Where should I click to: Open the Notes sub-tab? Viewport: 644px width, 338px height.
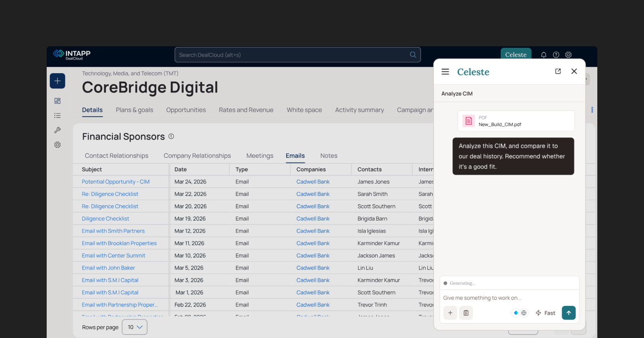329,156
